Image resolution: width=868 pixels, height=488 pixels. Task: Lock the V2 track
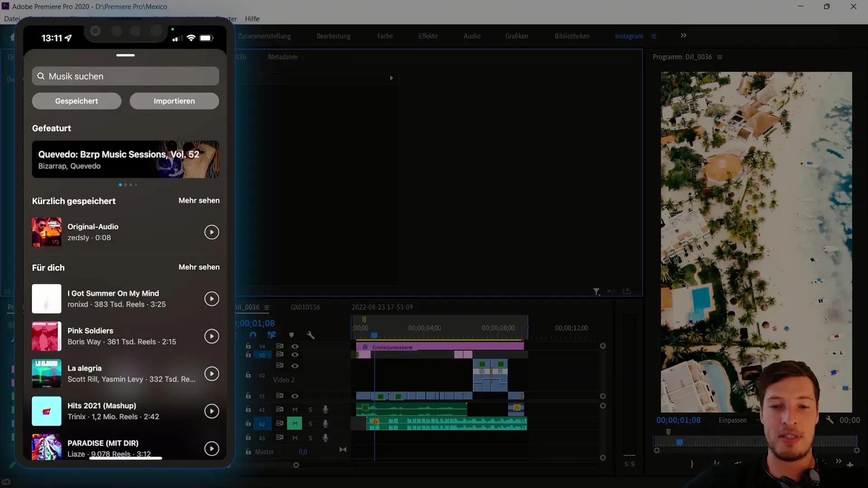pyautogui.click(x=248, y=375)
